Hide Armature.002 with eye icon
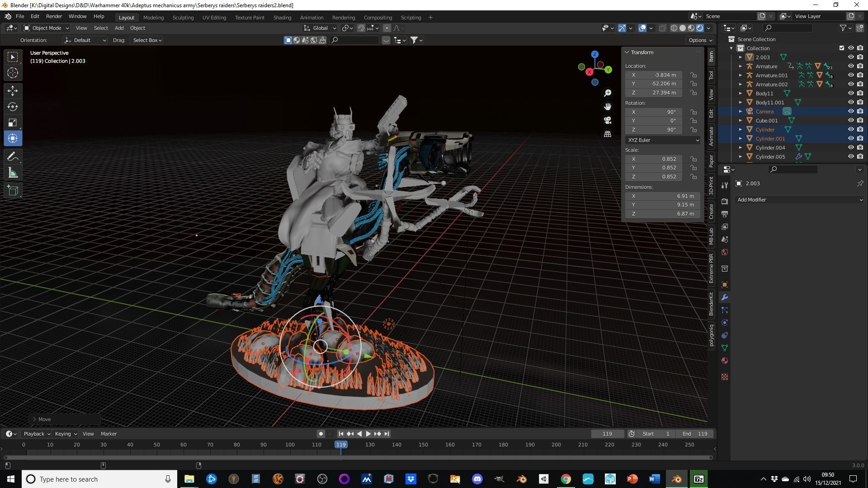Image resolution: width=868 pixels, height=488 pixels. tap(851, 84)
